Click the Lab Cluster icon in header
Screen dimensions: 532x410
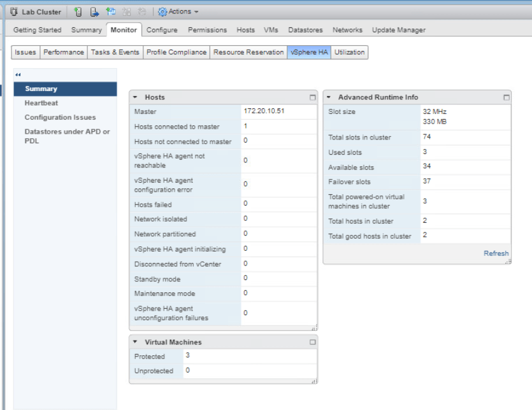pyautogui.click(x=13, y=11)
